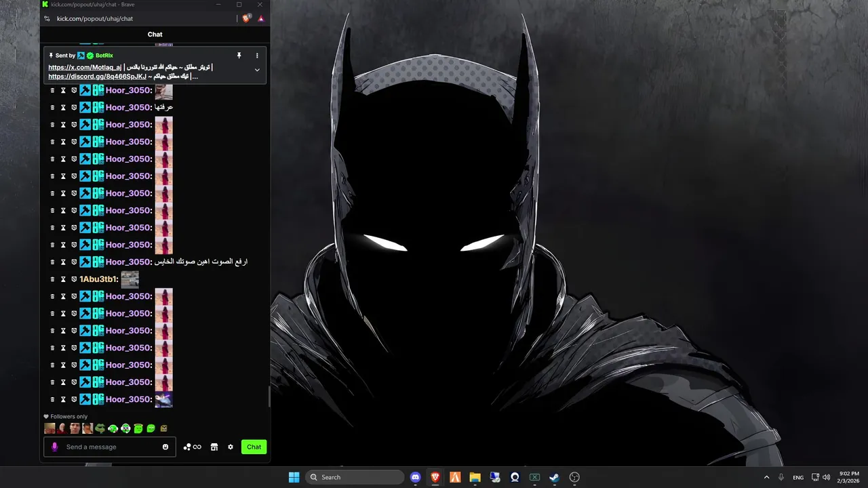Click the verified badge next to BotRix

[x=90, y=56]
